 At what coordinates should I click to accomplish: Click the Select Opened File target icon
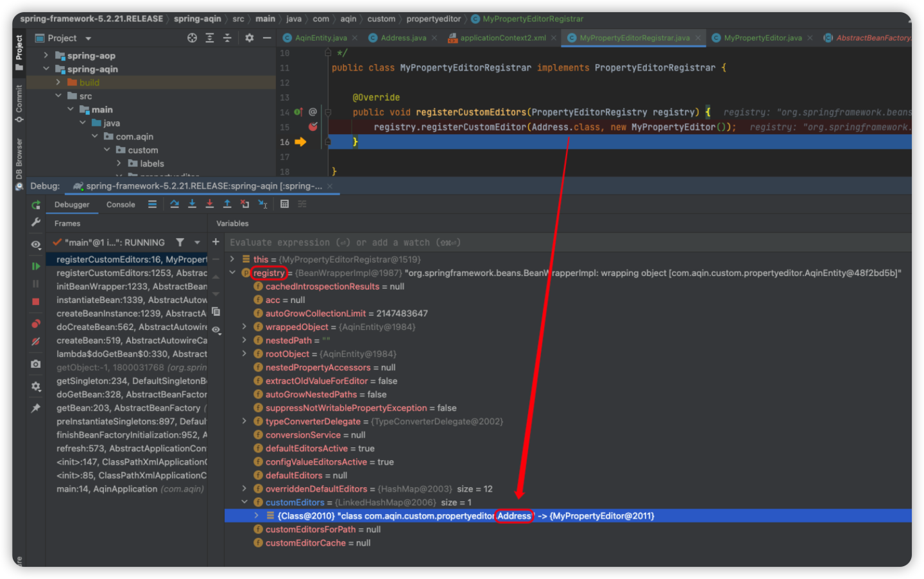[192, 38]
